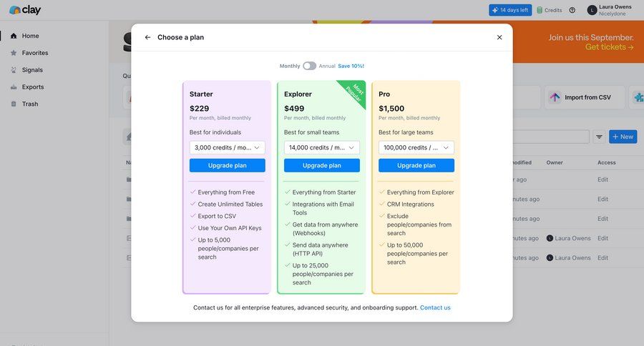Image resolution: width=644 pixels, height=346 pixels.
Task: Click the $499 price text
Action: [x=294, y=109]
